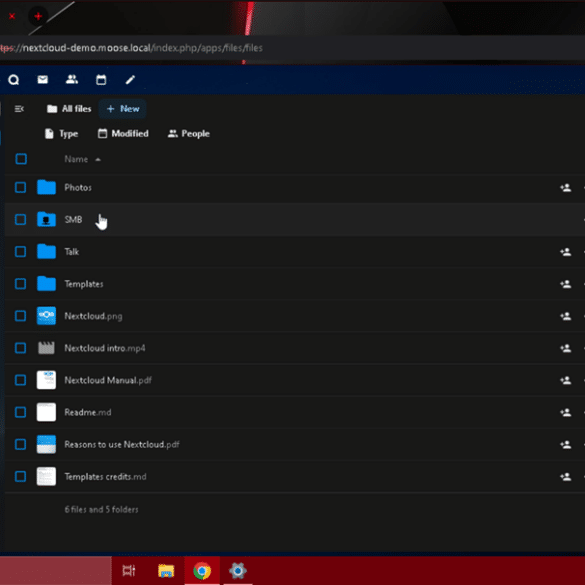Open the Templates folder name
This screenshot has width=585, height=585.
pyautogui.click(x=84, y=284)
